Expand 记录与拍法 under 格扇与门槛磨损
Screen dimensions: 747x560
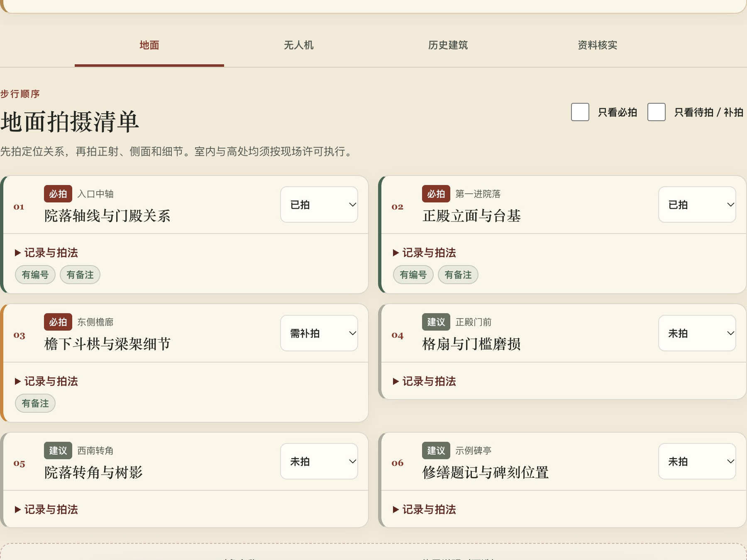(425, 381)
